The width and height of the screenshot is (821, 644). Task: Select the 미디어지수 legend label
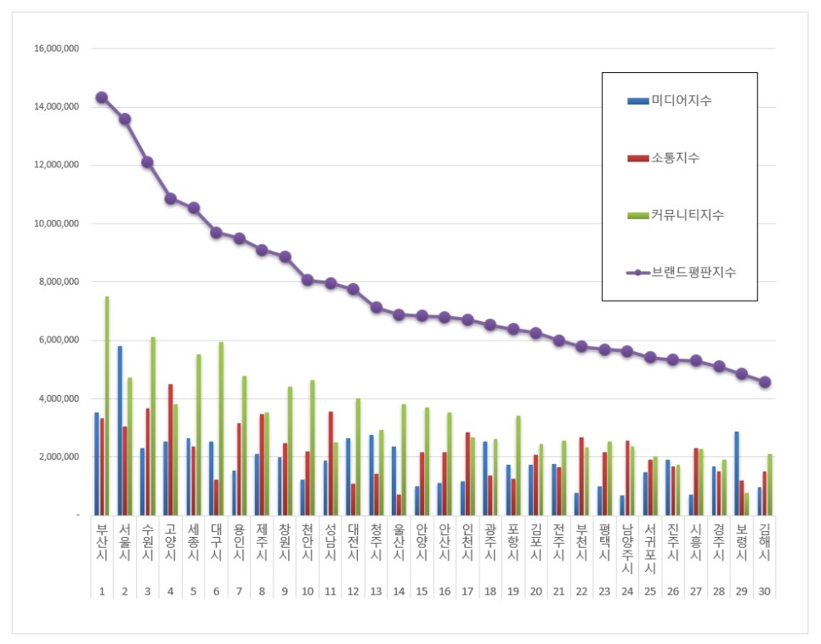pos(682,100)
